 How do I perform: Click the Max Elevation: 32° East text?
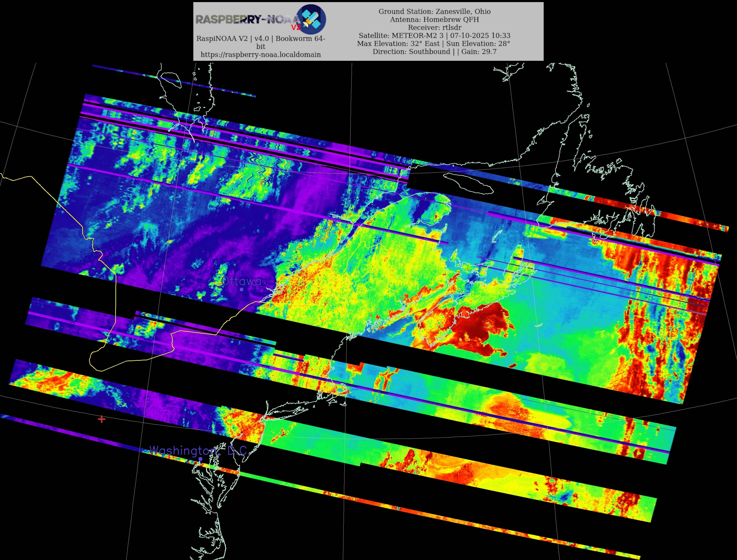point(398,43)
